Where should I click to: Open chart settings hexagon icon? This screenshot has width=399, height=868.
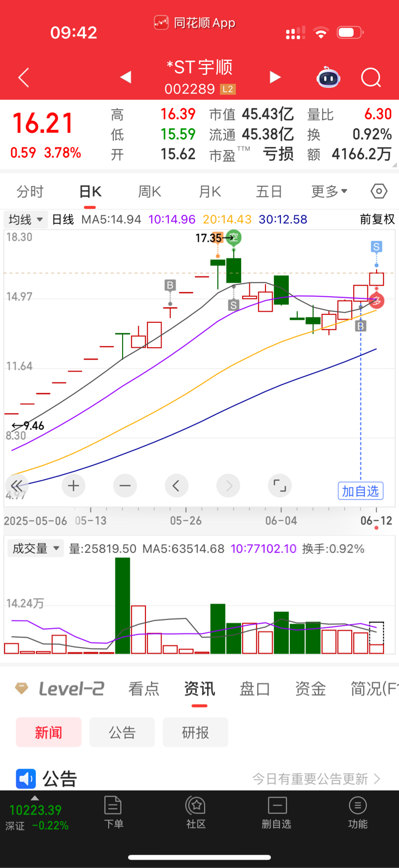click(379, 191)
